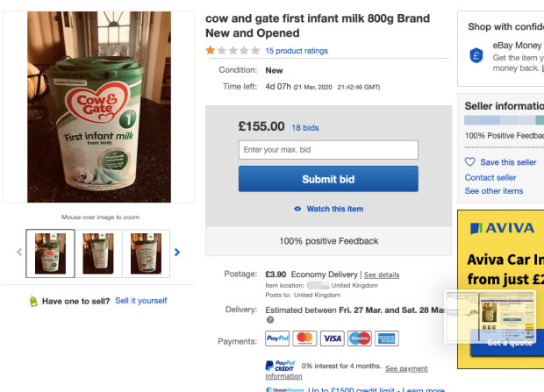Click the Maestro payment logo
Screen dimensions: 544x392
point(359,338)
